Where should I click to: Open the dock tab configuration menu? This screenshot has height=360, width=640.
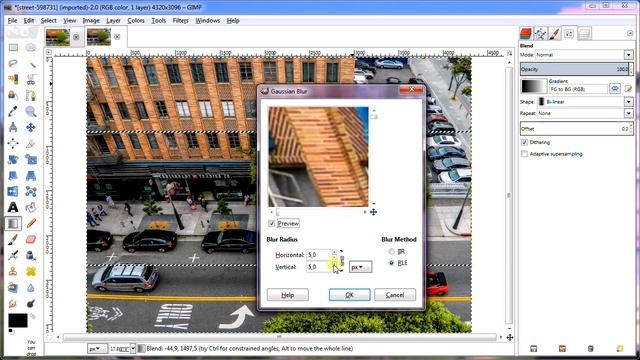[x=630, y=33]
